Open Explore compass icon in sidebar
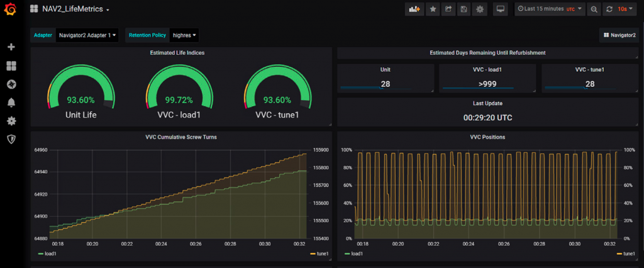This screenshot has height=268, width=644. click(x=11, y=84)
